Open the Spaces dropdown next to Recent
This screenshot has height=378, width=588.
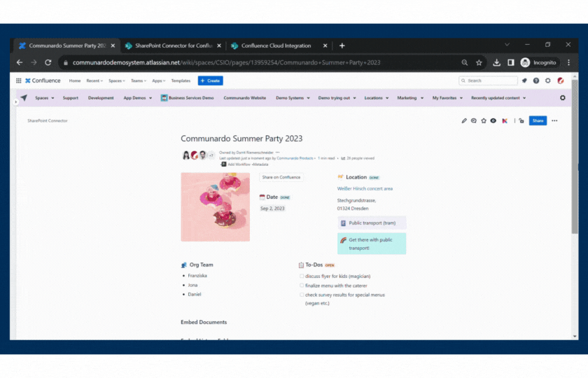coord(117,80)
